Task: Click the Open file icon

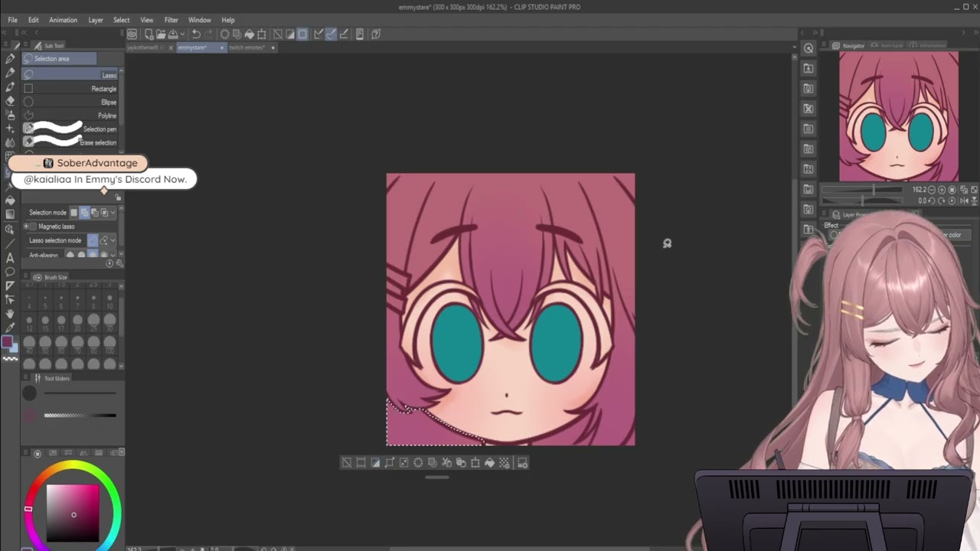Action: click(162, 34)
